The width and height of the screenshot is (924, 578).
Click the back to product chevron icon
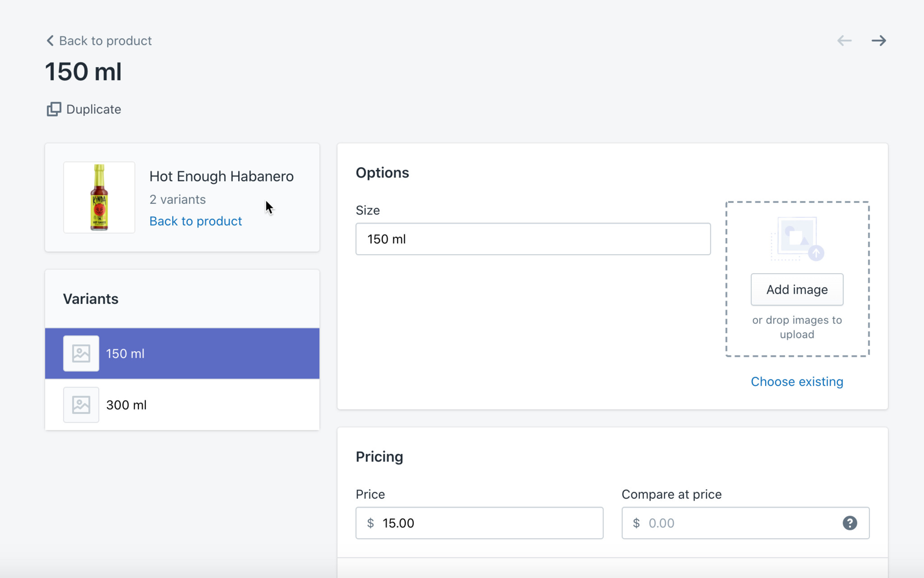point(50,40)
